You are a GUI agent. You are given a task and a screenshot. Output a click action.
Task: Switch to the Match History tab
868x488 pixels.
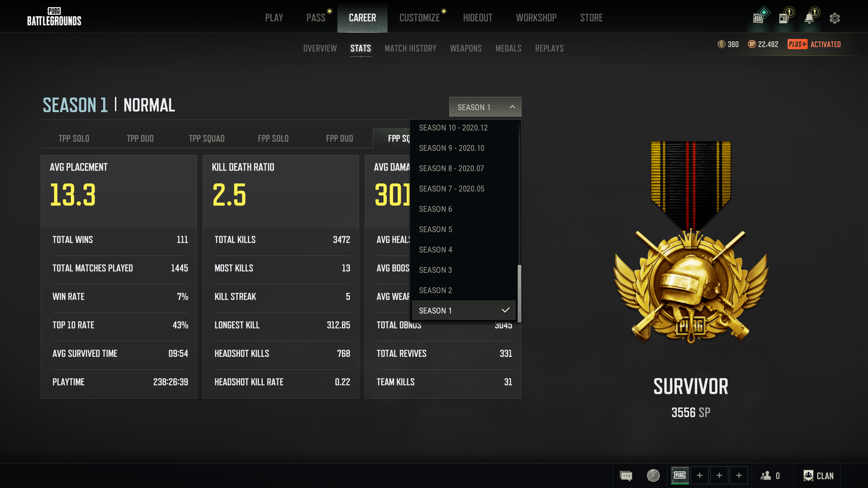point(411,48)
